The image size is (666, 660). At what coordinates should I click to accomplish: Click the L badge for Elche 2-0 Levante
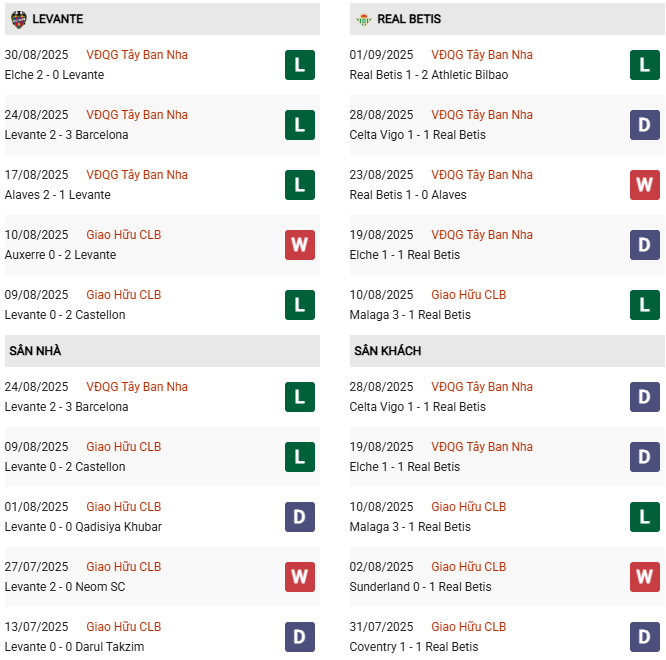(x=300, y=65)
